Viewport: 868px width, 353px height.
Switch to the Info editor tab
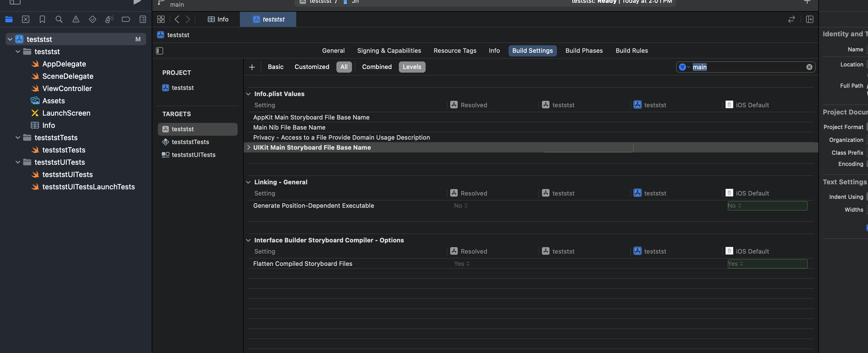pos(218,19)
